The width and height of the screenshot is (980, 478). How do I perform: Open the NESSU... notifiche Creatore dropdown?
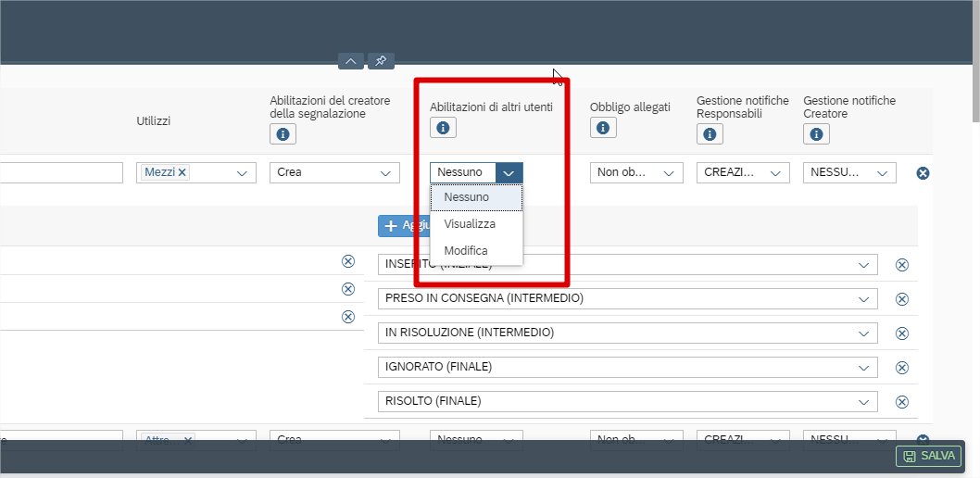coord(883,173)
